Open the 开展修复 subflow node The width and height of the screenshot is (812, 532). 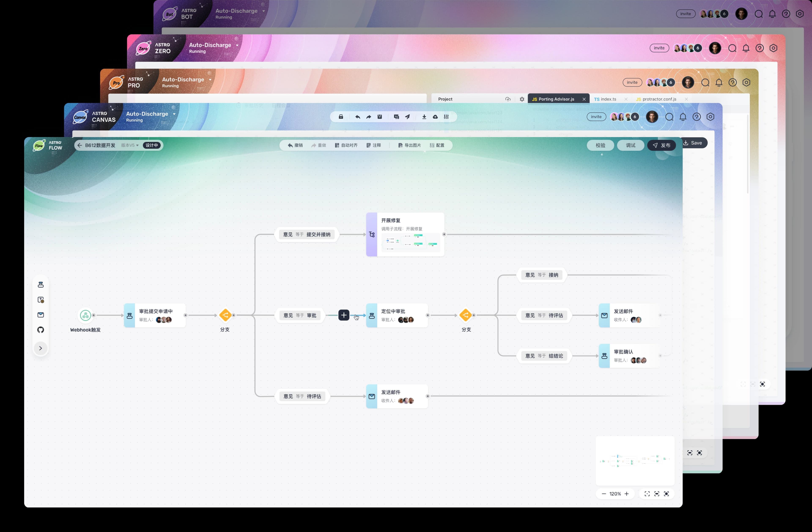click(x=405, y=234)
